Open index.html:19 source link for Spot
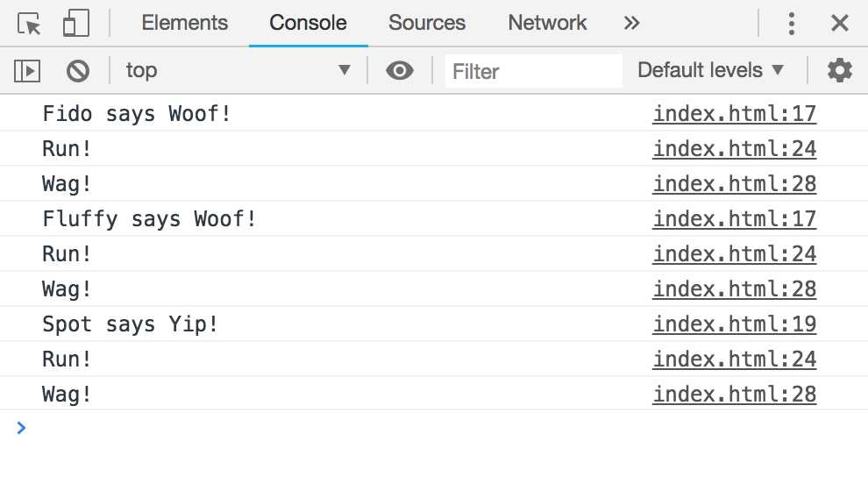The height and width of the screenshot is (491, 868). (x=734, y=324)
